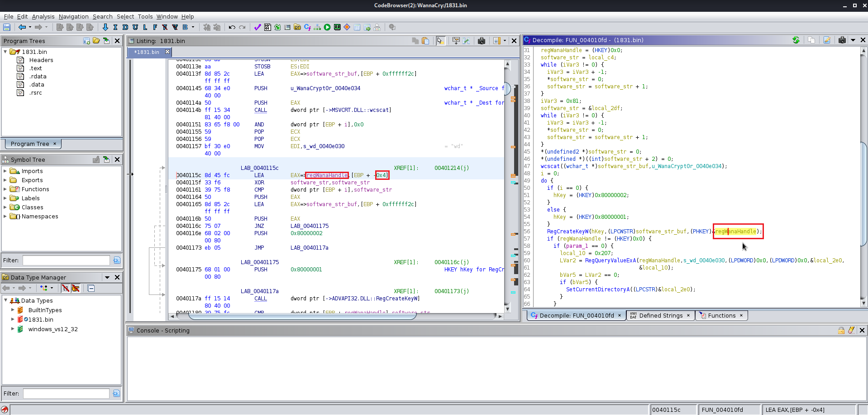Open the Data Type Manager dropdown menu arrow
This screenshot has width=868, height=415.
(x=107, y=277)
